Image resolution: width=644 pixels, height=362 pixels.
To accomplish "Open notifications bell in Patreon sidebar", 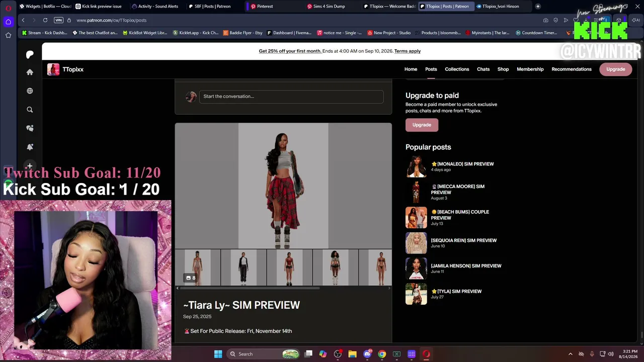I will [30, 147].
